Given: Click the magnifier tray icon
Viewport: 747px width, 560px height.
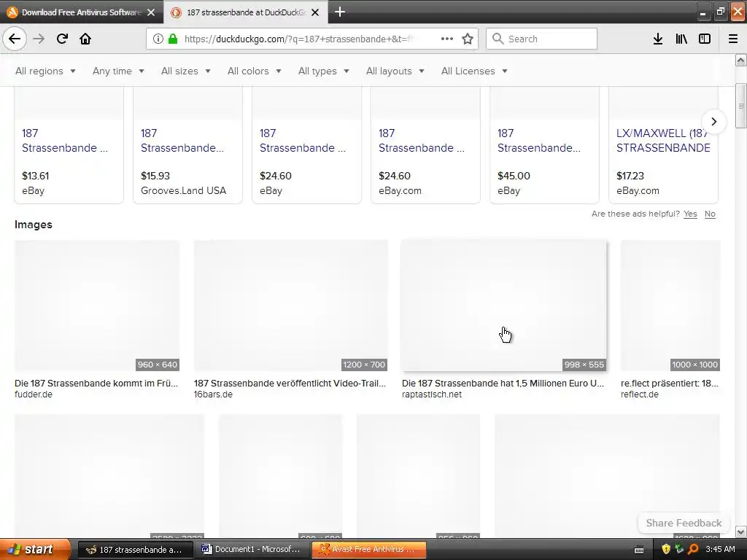Looking at the screenshot, I should (x=693, y=549).
